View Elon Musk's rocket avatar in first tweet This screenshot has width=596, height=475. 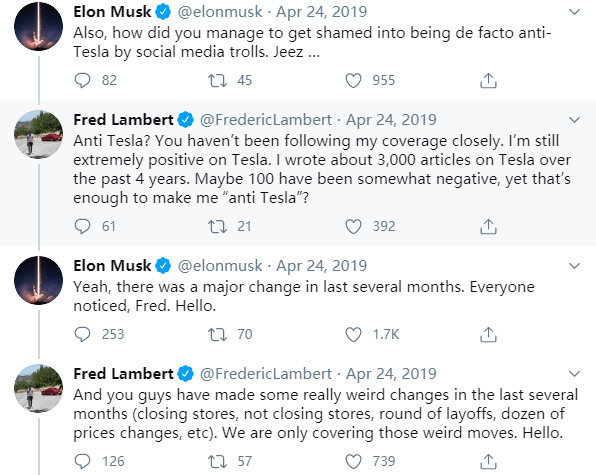pyautogui.click(x=38, y=26)
